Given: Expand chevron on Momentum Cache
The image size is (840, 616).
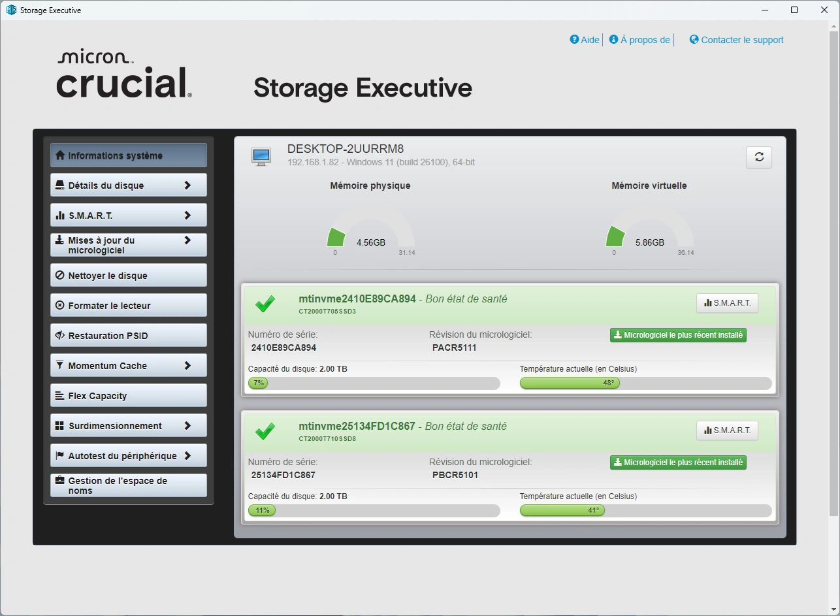Looking at the screenshot, I should (187, 366).
